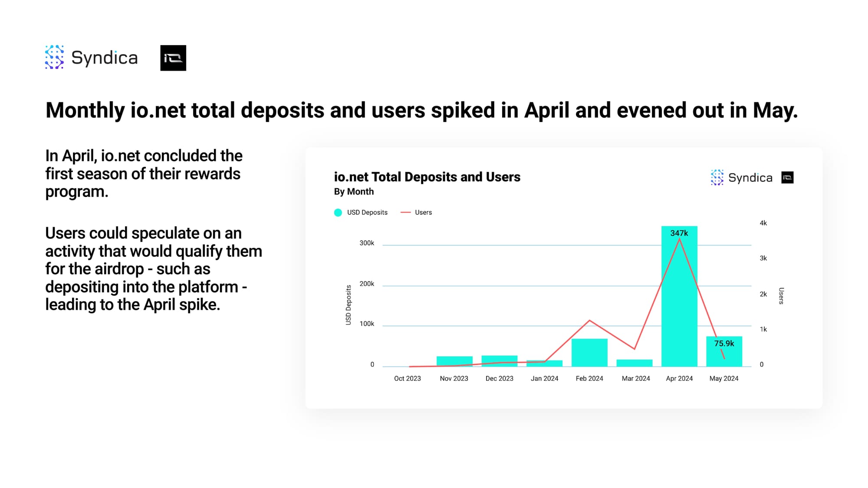Image resolution: width=868 pixels, height=488 pixels.
Task: Click the slide headline about April spike
Action: [x=421, y=110]
